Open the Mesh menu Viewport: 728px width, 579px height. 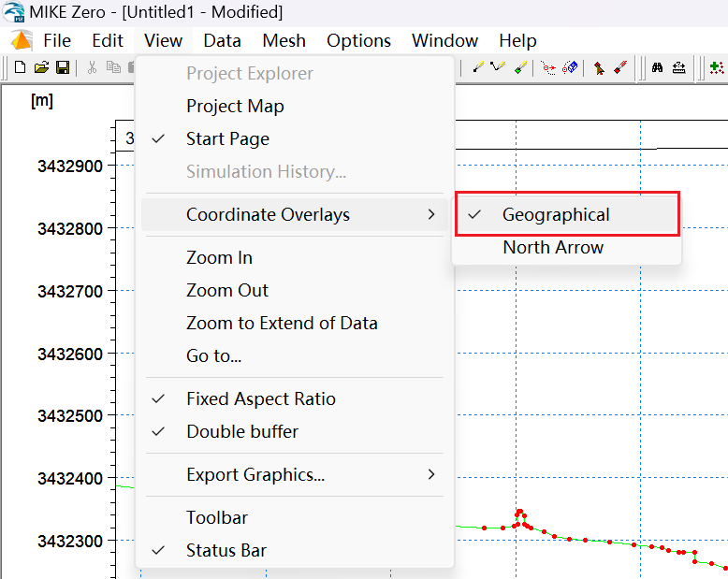pyautogui.click(x=284, y=41)
